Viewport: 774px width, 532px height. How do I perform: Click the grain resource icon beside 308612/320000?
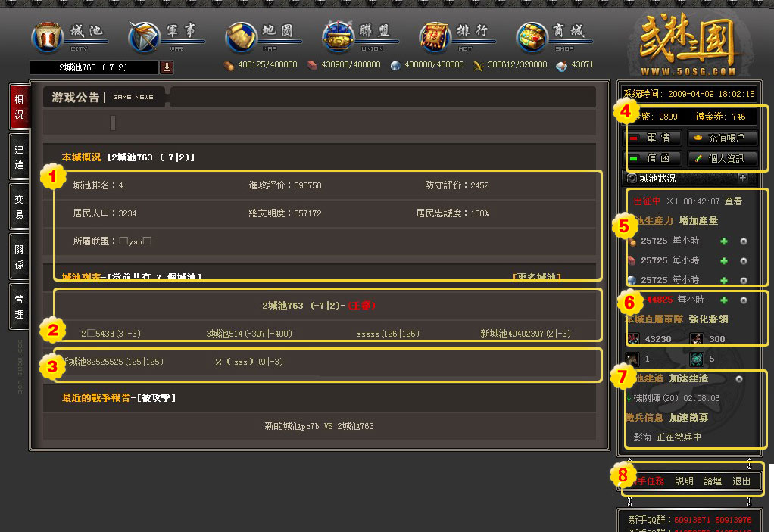pyautogui.click(x=479, y=66)
